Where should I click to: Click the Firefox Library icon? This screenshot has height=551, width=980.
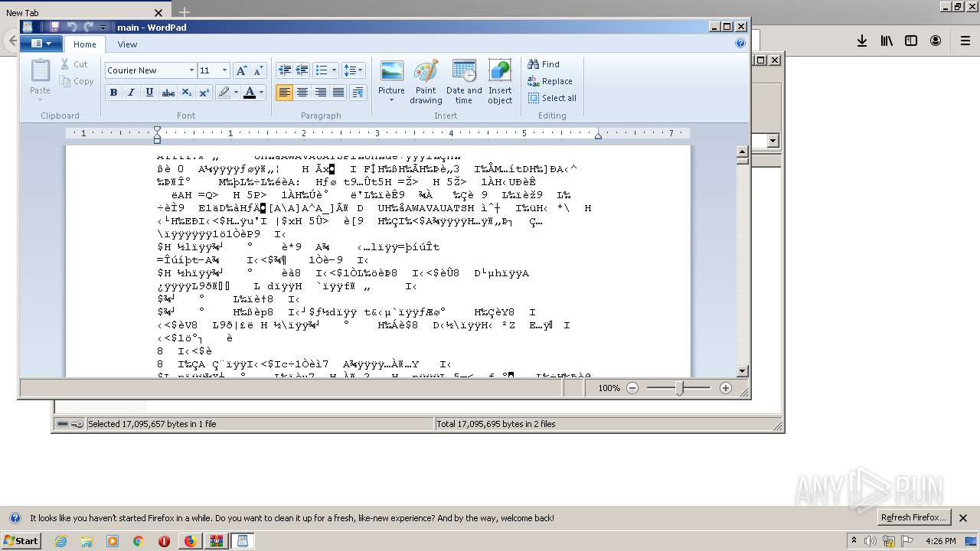[887, 41]
